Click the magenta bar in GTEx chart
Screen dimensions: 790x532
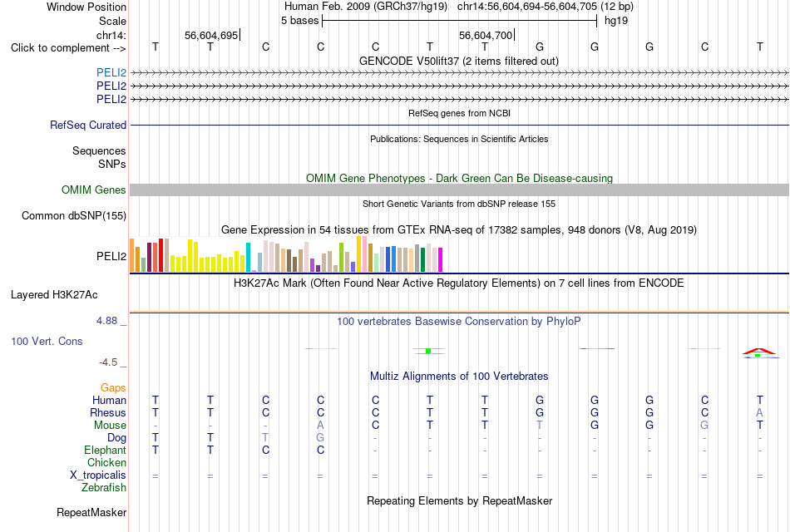click(441, 260)
